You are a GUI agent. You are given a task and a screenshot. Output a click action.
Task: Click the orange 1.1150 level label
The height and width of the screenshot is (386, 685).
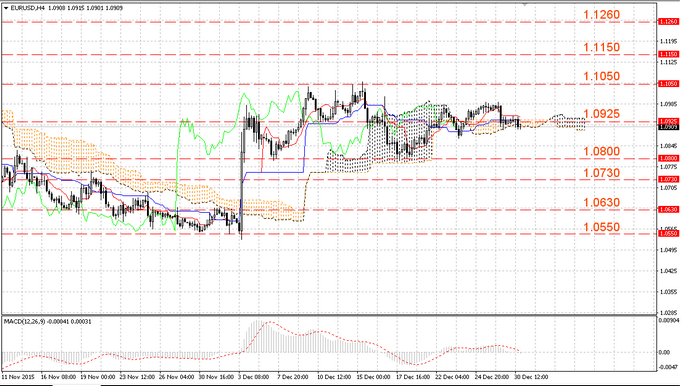pos(602,47)
